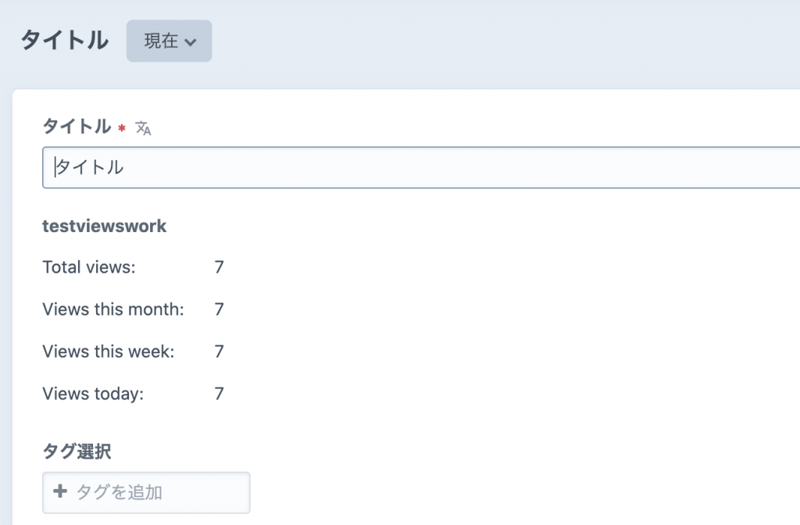800x525 pixels.
Task: Click the タイトル field label
Action: pos(76,126)
